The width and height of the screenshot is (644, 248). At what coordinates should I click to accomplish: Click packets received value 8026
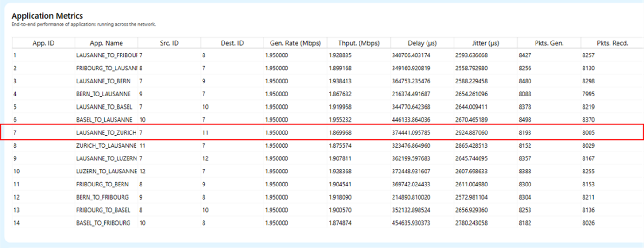tap(588, 223)
